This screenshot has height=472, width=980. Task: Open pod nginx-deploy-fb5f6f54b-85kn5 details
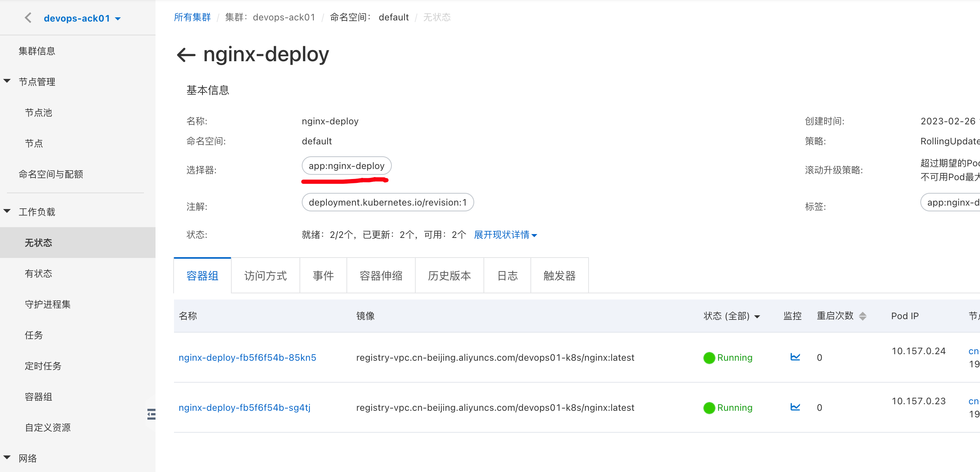click(x=247, y=357)
